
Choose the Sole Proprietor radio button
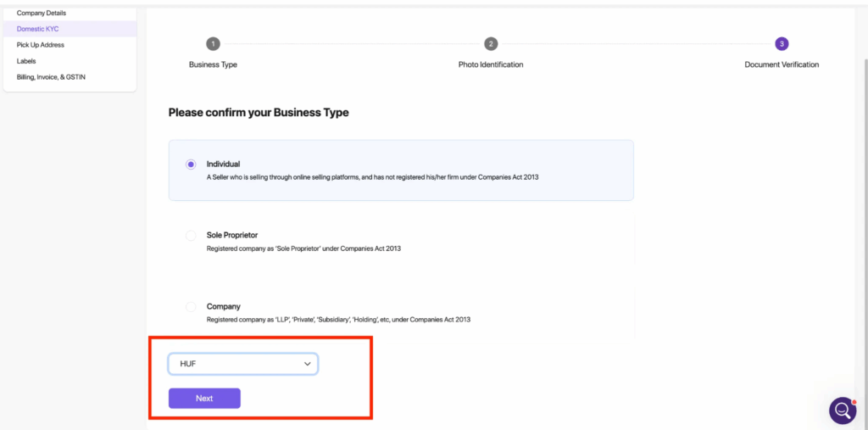click(191, 235)
